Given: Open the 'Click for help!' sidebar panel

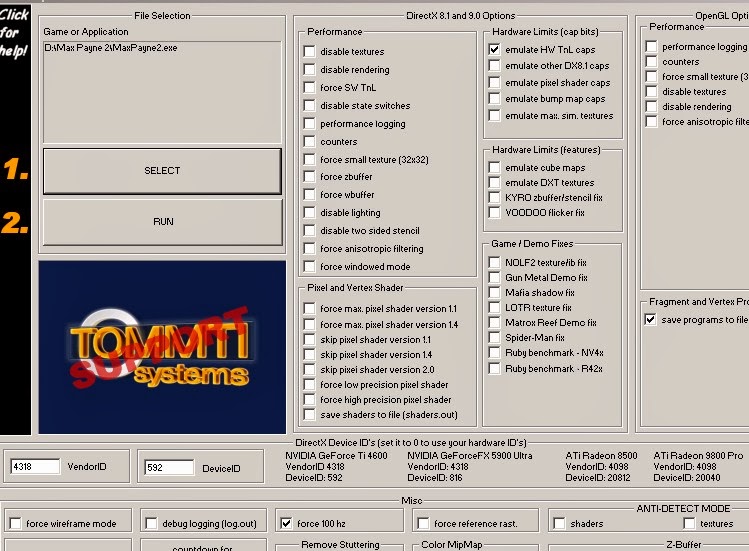Looking at the screenshot, I should (15, 220).
